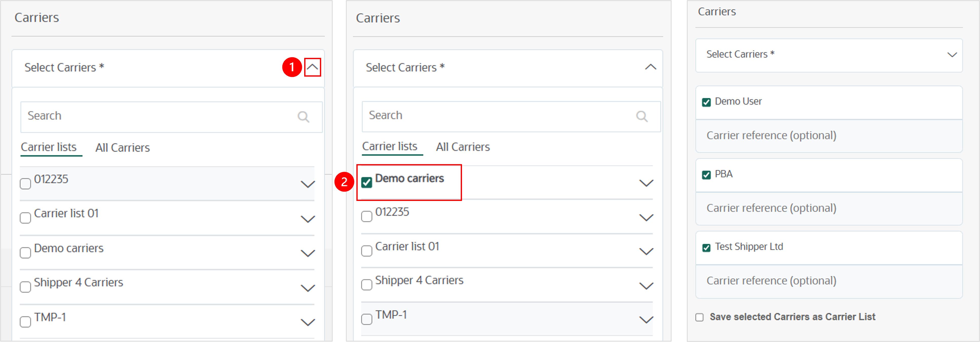Expand the 012235 list in left panel
The image size is (980, 342).
[x=308, y=184]
